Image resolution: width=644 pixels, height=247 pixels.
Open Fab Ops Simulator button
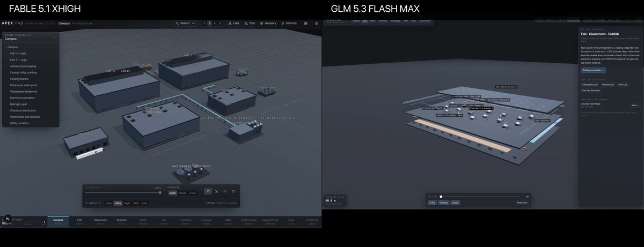(x=590, y=90)
